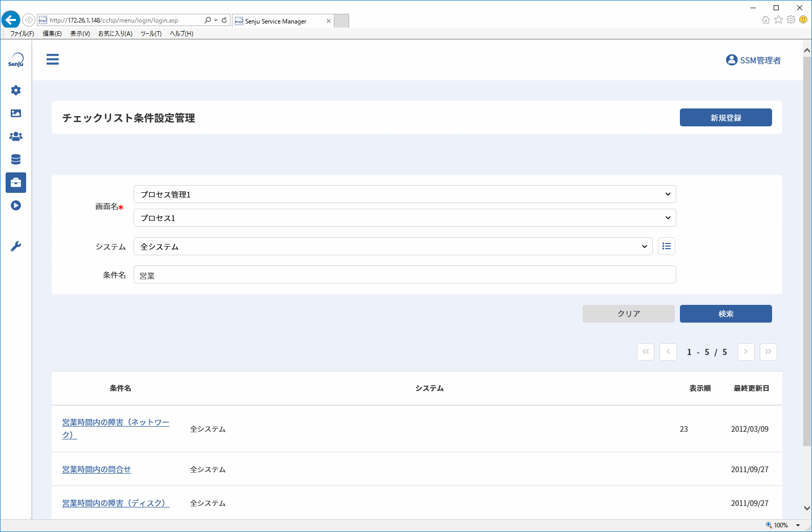Expand the プロセス1 dropdown
The image size is (812, 532).
[x=405, y=218]
